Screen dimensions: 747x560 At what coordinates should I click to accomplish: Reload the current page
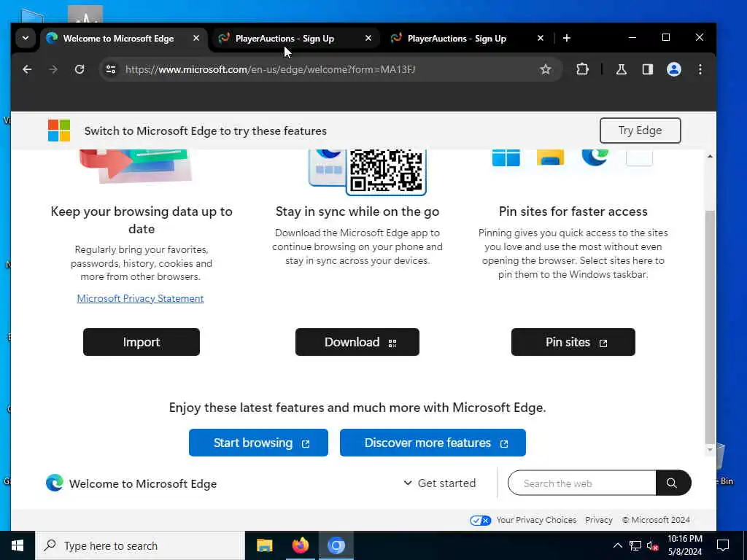point(80,69)
